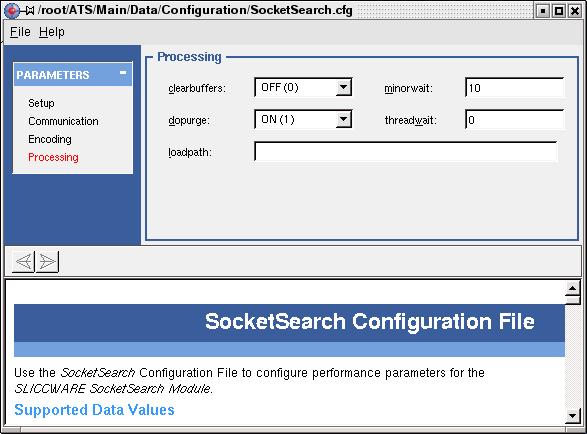Select the Setup parameter section
This screenshot has width=587, height=434.
pos(41,103)
